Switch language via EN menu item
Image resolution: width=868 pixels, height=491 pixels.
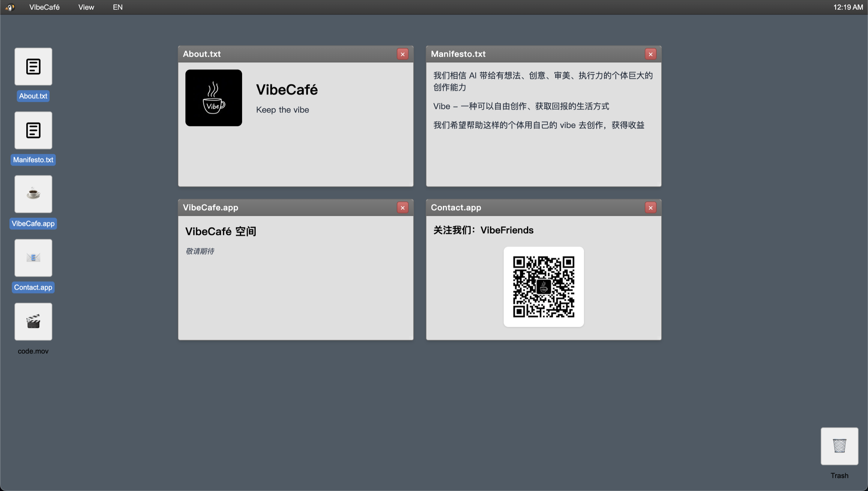pos(117,7)
